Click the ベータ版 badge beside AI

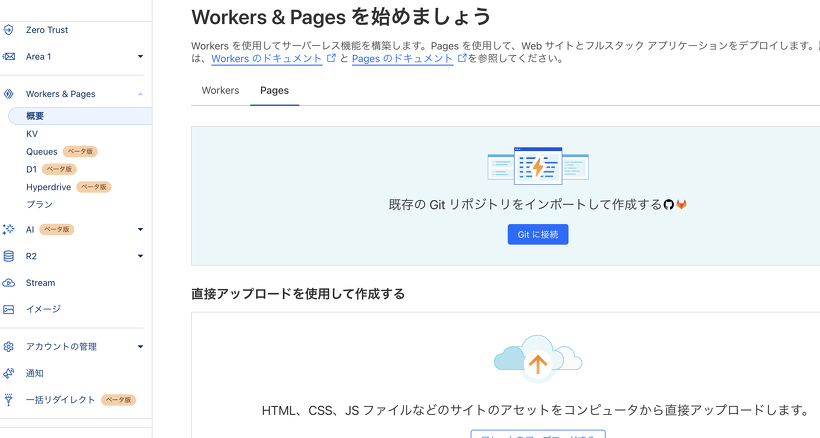[x=56, y=229]
